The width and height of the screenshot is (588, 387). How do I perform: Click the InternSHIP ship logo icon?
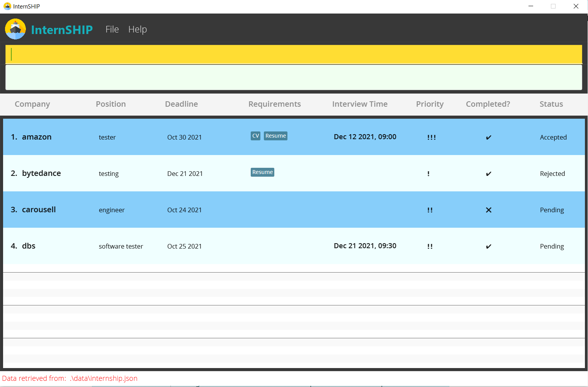(x=15, y=29)
